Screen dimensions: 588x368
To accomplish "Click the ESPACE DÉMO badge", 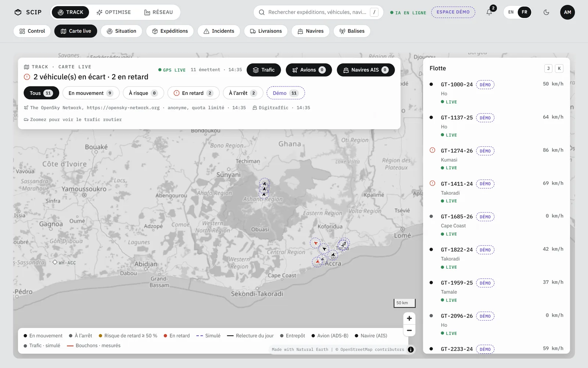I will pos(453,12).
